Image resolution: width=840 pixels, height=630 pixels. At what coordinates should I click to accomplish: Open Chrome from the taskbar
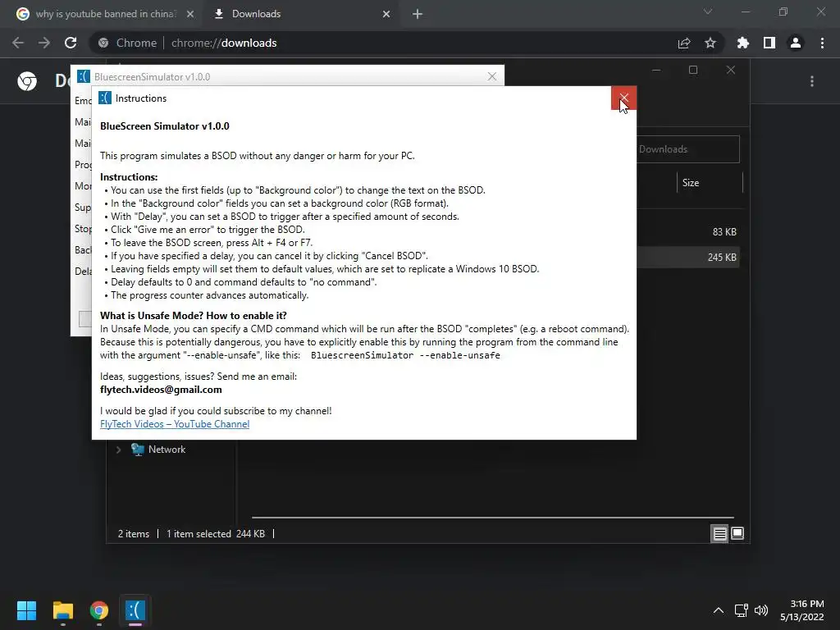click(99, 610)
